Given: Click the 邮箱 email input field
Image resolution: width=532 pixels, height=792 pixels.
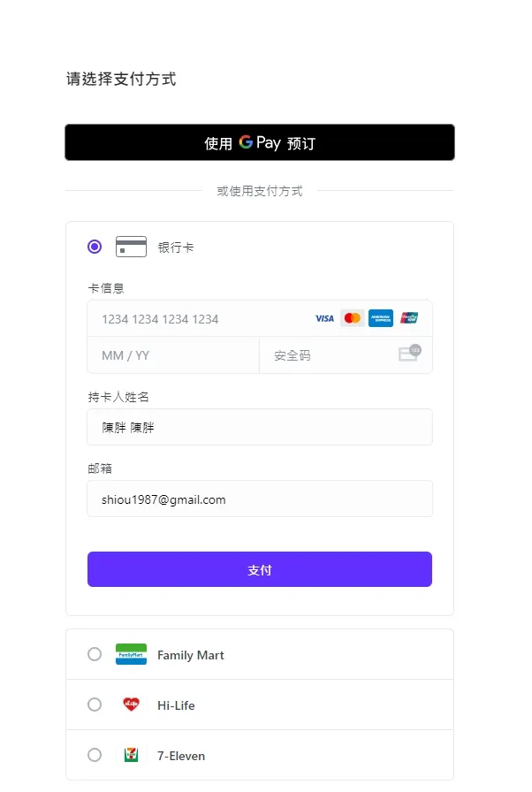Looking at the screenshot, I should point(260,499).
